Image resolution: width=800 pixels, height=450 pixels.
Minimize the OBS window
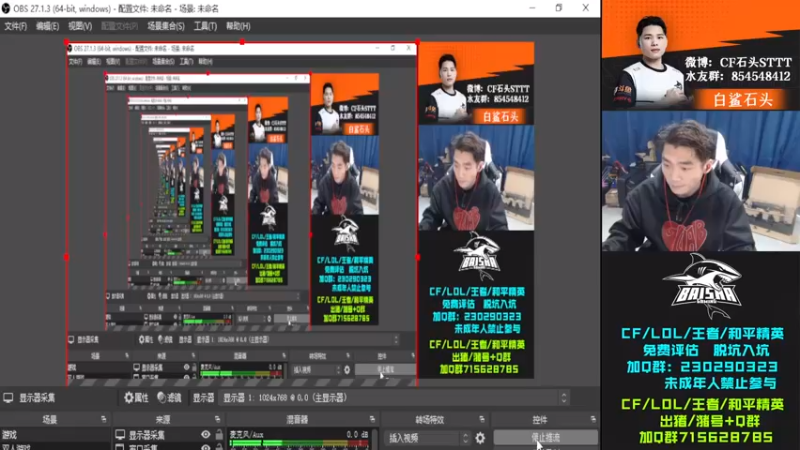pos(532,8)
